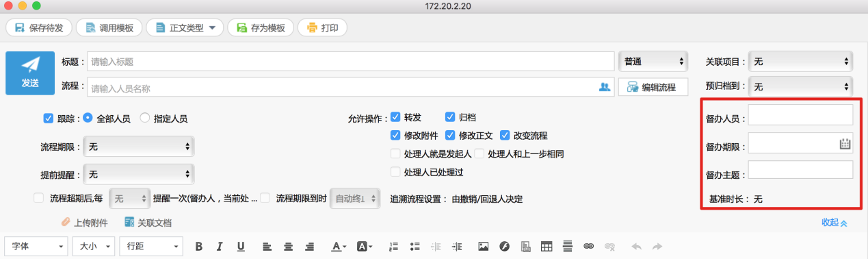This screenshot has width=868, height=259.
Task: Open the text color picker
Action: click(x=339, y=246)
